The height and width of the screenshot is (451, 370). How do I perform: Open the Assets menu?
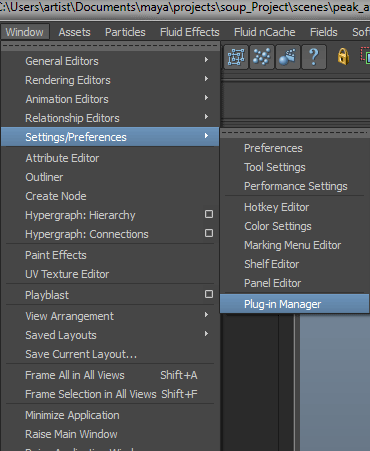[x=74, y=32]
